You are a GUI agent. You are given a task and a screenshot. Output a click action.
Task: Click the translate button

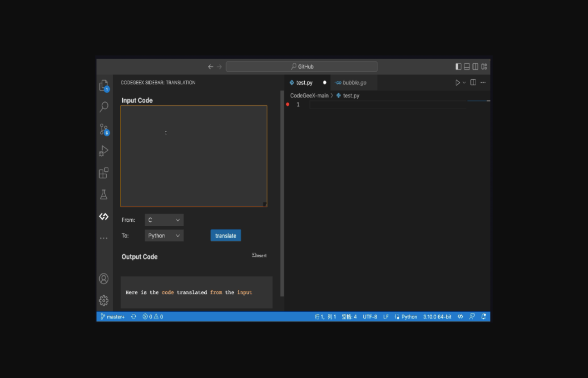(226, 235)
